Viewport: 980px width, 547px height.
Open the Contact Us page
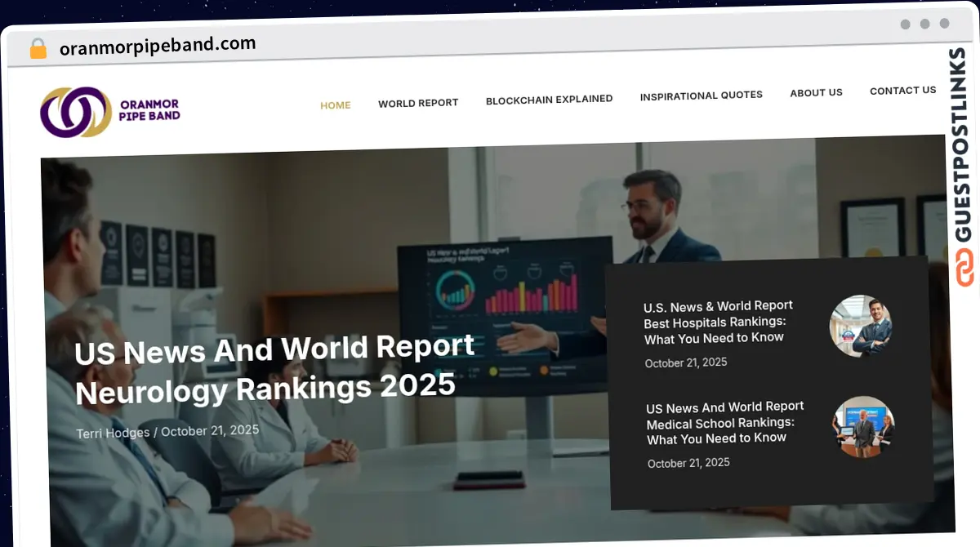[x=903, y=91]
